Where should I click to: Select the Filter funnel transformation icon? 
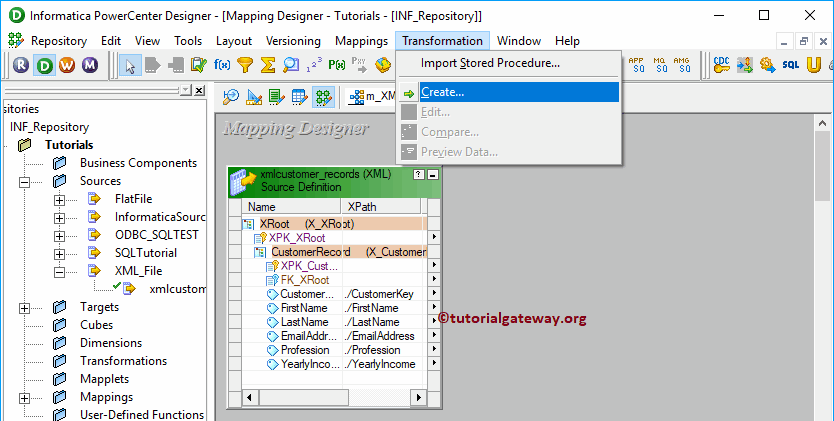coord(245,65)
